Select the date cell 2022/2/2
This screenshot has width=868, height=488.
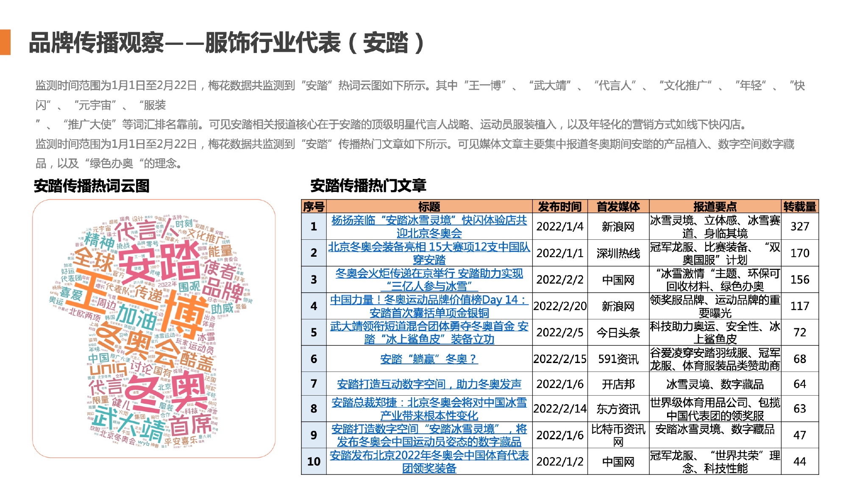(560, 280)
